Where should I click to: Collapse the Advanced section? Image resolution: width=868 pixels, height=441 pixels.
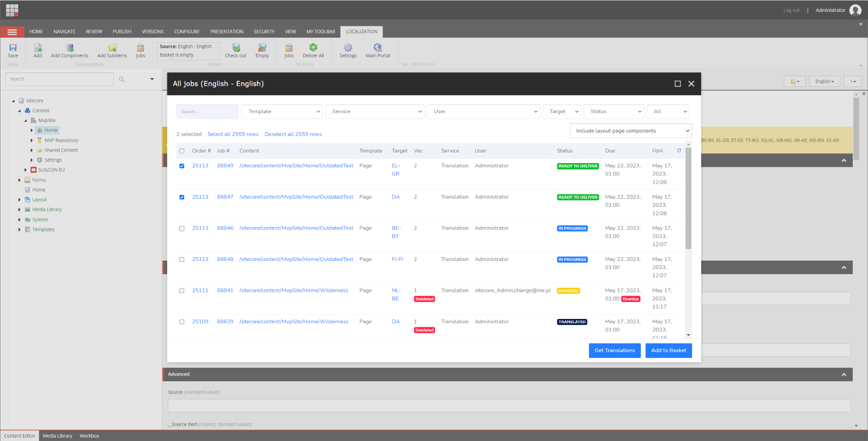(844, 374)
